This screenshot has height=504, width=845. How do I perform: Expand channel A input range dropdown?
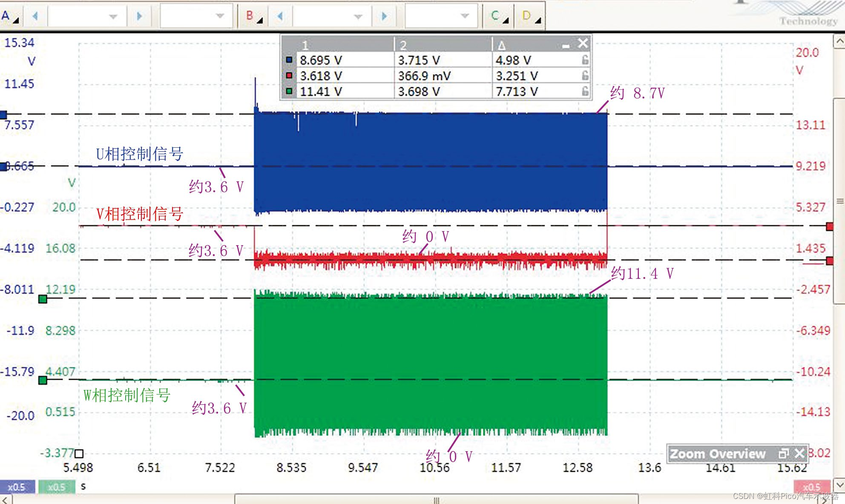pyautogui.click(x=113, y=16)
